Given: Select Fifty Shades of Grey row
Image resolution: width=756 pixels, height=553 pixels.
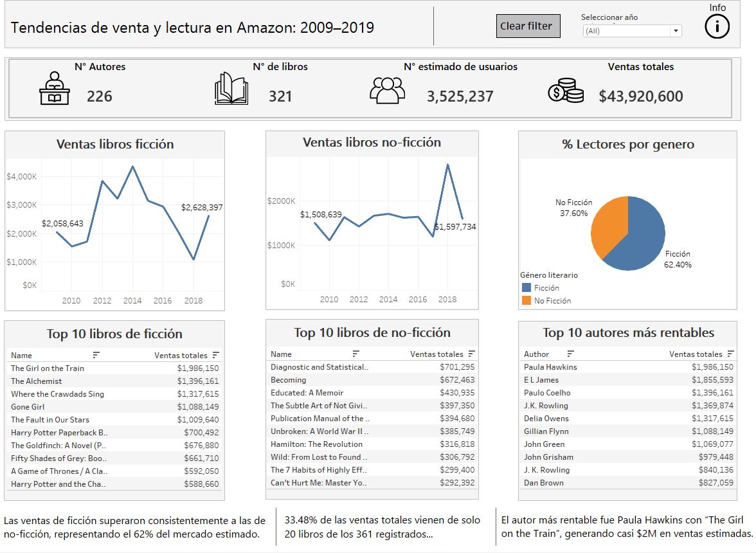Looking at the screenshot, I should (114, 458).
